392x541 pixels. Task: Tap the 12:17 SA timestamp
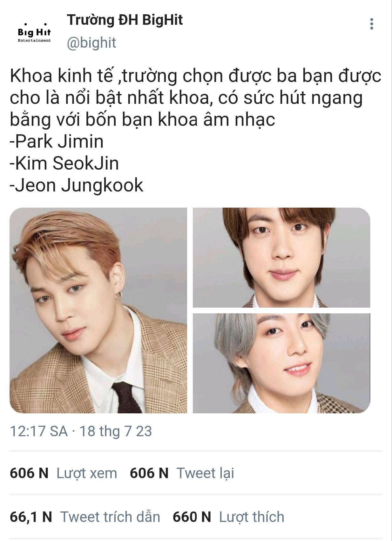coord(39,431)
